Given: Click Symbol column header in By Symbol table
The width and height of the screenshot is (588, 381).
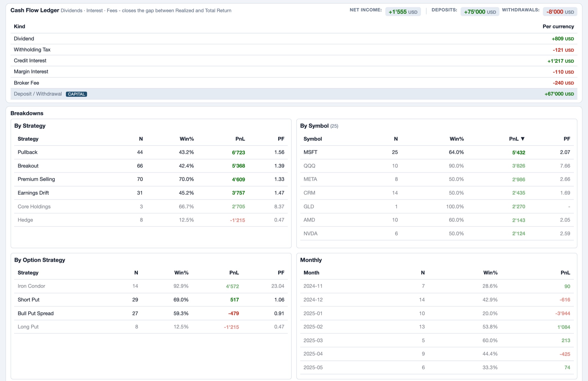Looking at the screenshot, I should point(313,139).
